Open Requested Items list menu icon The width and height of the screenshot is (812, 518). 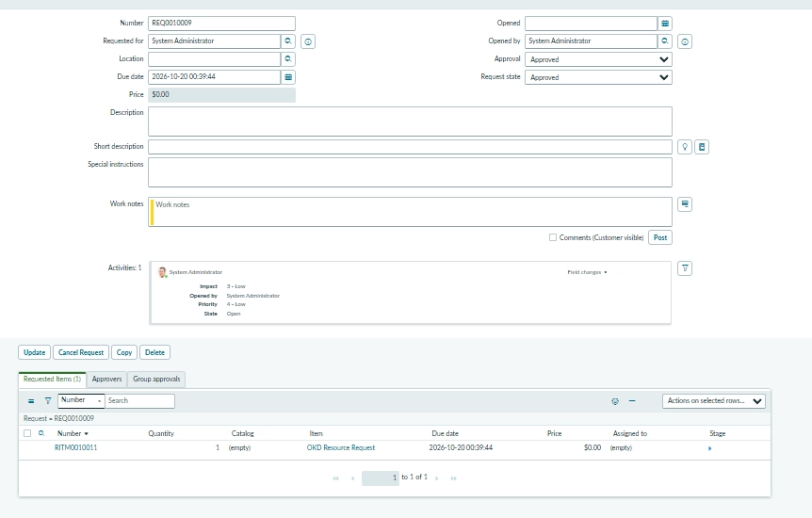pyautogui.click(x=31, y=401)
